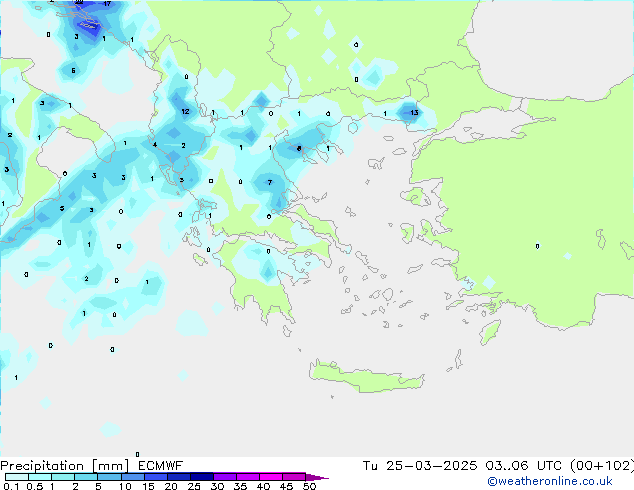The height and width of the screenshot is (490, 634).
Task: Select the 40–45 mm pink legend swatch
Action: [x=271, y=477]
